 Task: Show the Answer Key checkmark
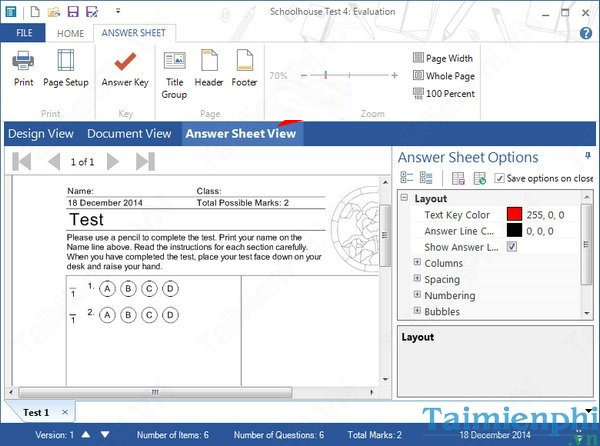tap(125, 61)
